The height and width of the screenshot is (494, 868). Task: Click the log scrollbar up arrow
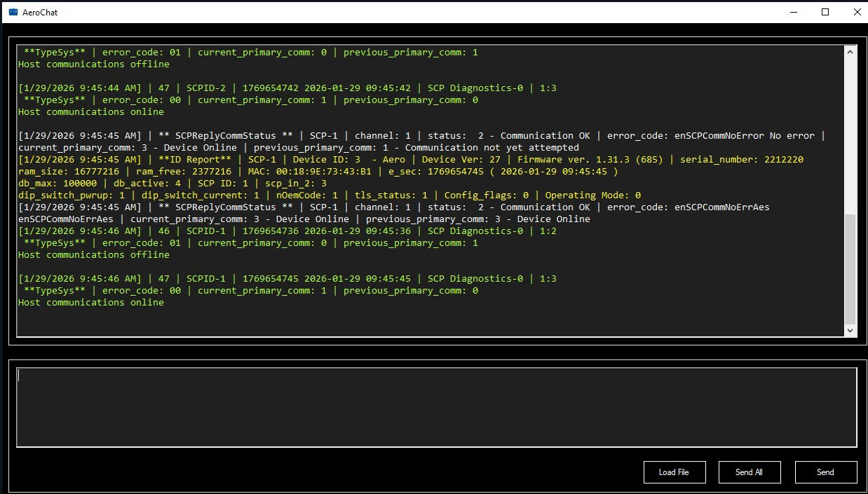[x=850, y=52]
